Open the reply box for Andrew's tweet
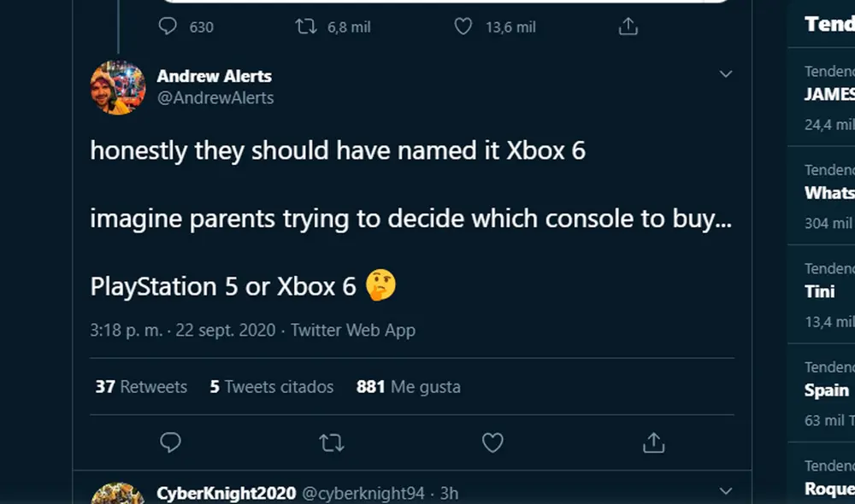The height and width of the screenshot is (504, 855). (171, 442)
